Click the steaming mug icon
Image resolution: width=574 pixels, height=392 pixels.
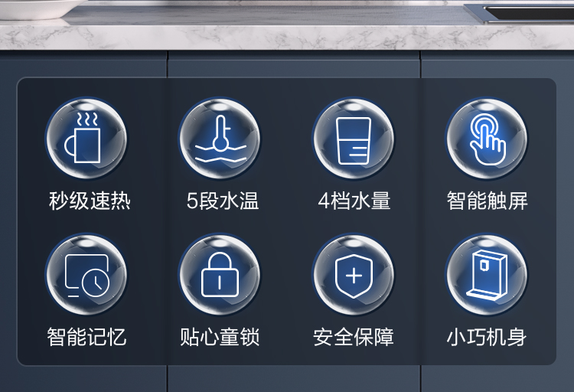coord(86,139)
